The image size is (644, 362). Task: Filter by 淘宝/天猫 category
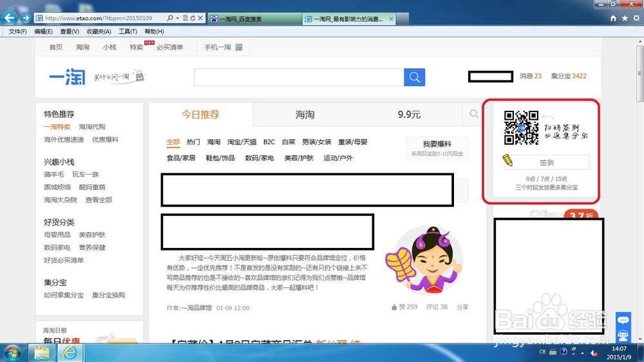pos(241,142)
